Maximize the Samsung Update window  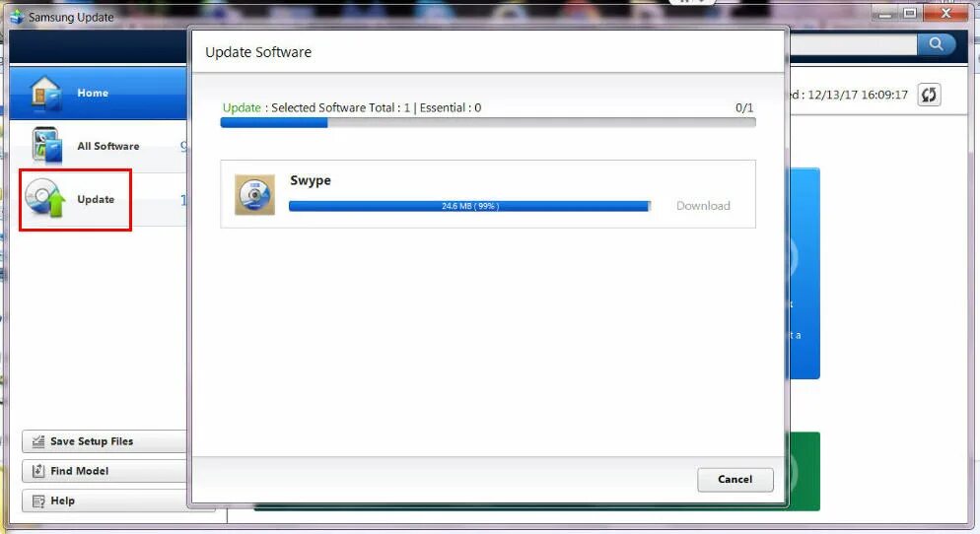pyautogui.click(x=910, y=13)
